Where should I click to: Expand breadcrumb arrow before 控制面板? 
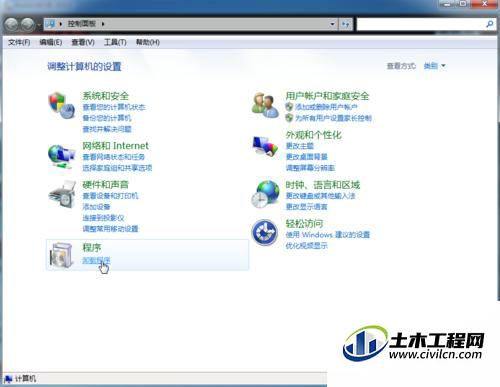point(61,24)
